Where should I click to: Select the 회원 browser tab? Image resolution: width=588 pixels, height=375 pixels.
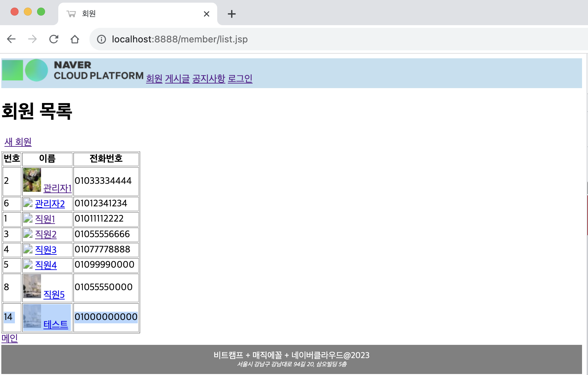pyautogui.click(x=138, y=14)
